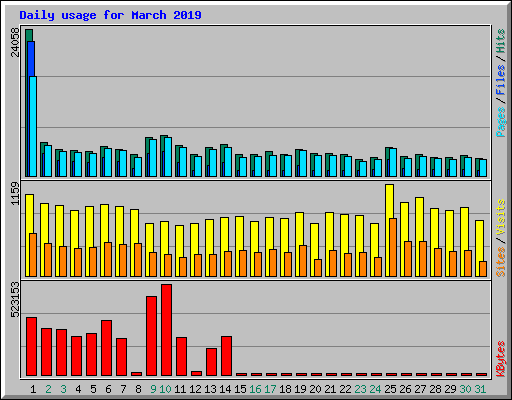Click day 10 on the x-axis
Image resolution: width=512 pixels, height=400 pixels.
tap(165, 389)
